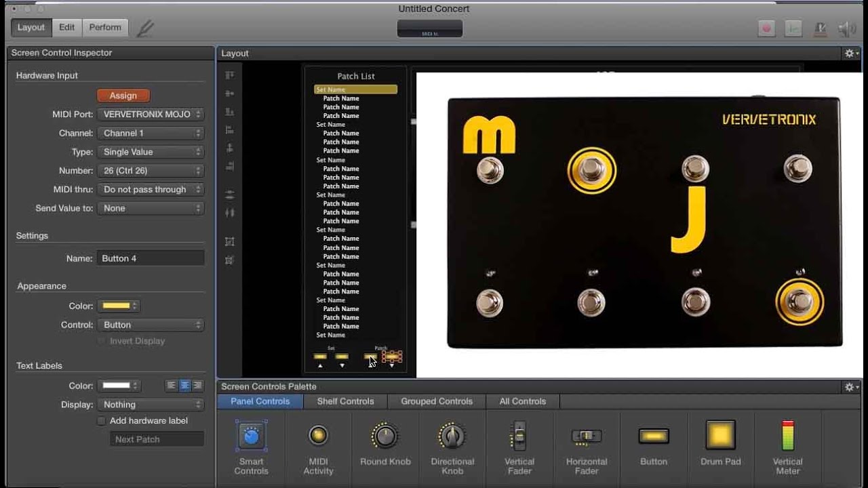Screen dimensions: 868x488
Task: Click the distribute horizontally tool
Action: click(x=230, y=213)
